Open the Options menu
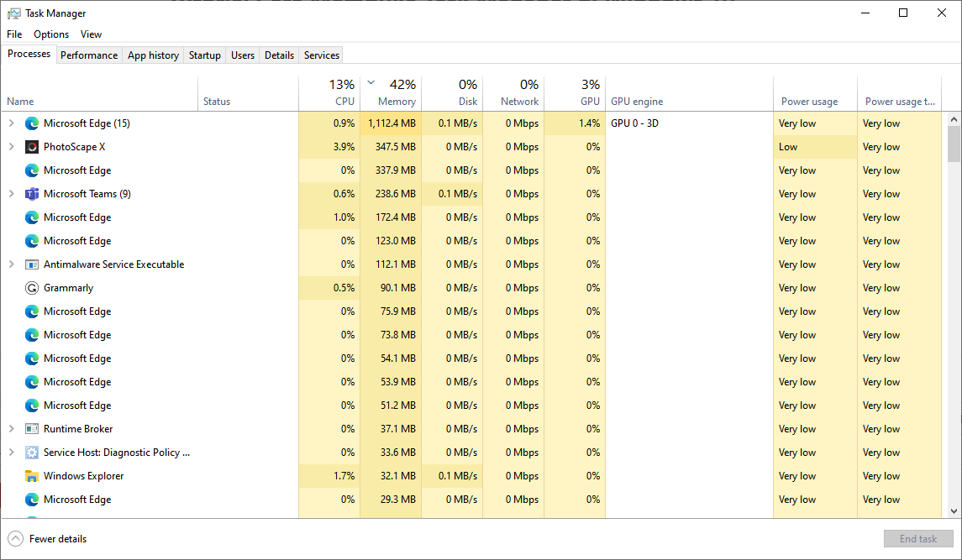Screen dimensions: 962x560 51,34
